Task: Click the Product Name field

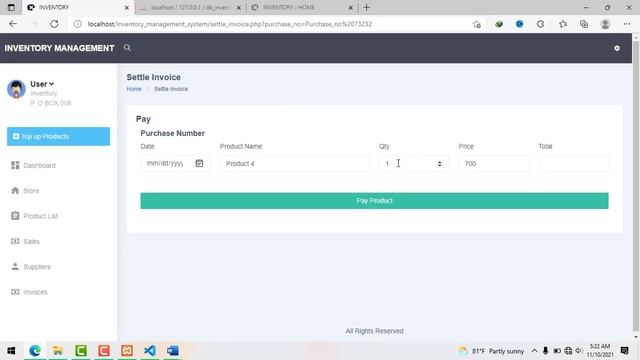Action: point(295,163)
